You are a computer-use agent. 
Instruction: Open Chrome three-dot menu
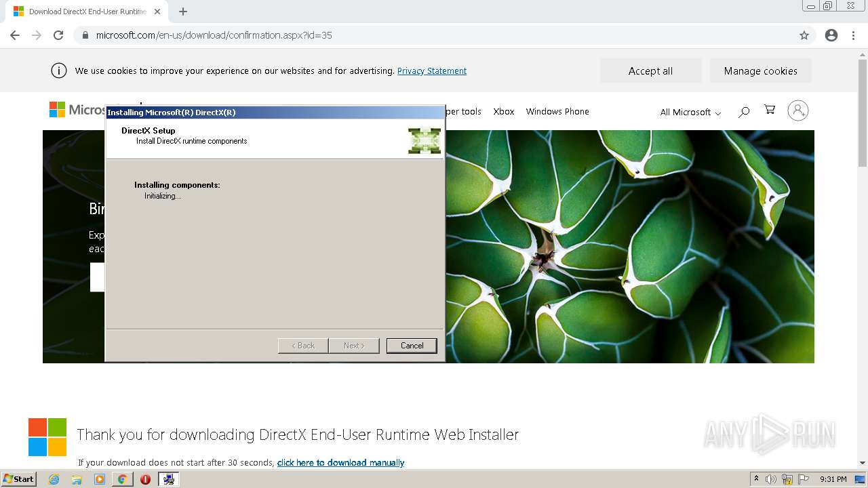[854, 35]
